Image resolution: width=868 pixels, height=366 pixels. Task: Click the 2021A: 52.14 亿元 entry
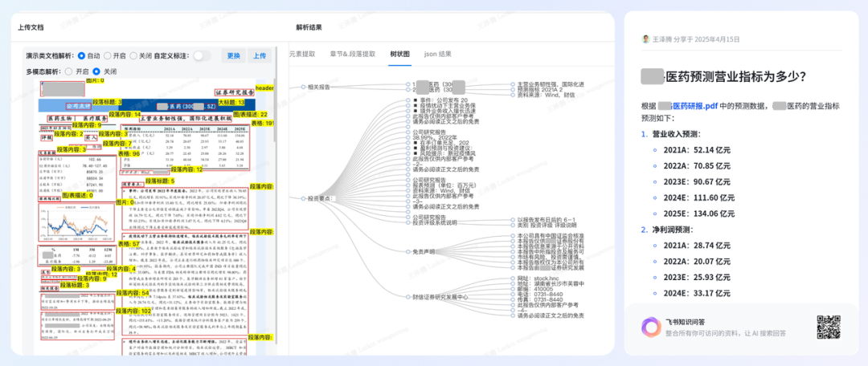[696, 150]
